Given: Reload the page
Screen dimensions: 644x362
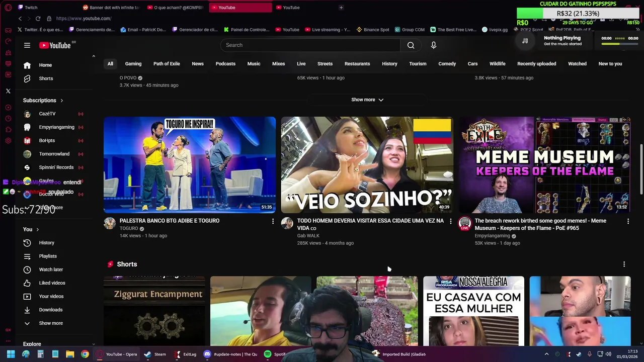Looking at the screenshot, I should tap(38, 19).
